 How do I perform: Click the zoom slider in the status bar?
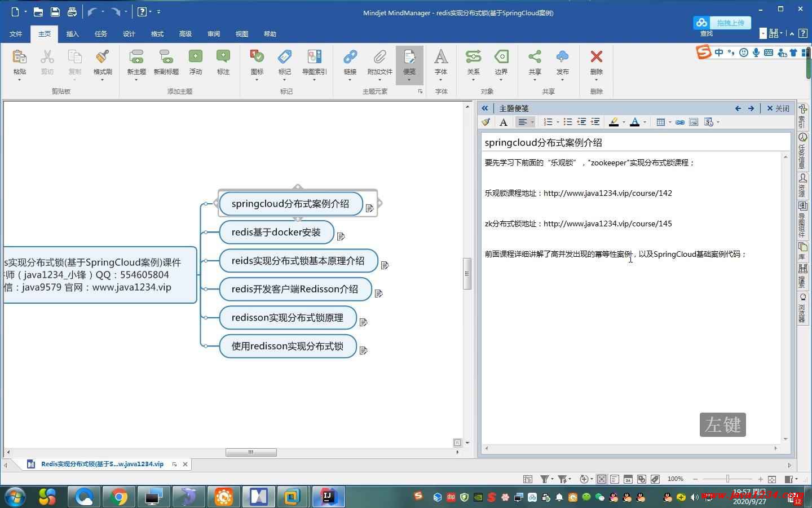click(x=727, y=479)
